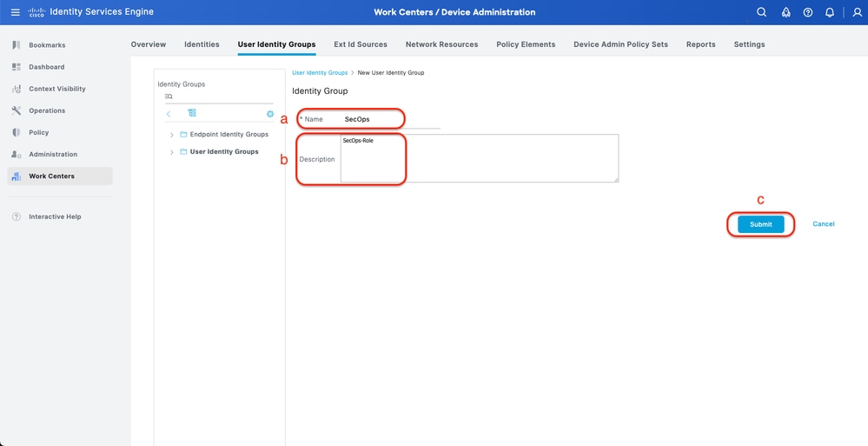Select Endpoint Identity Groups tree item
Image resolution: width=868 pixels, height=446 pixels.
tap(229, 135)
